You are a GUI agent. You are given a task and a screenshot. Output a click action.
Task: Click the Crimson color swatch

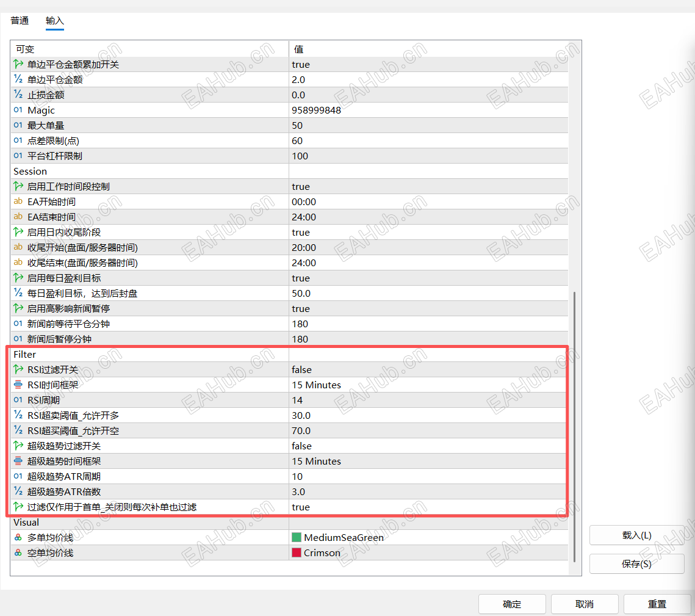[x=297, y=553]
